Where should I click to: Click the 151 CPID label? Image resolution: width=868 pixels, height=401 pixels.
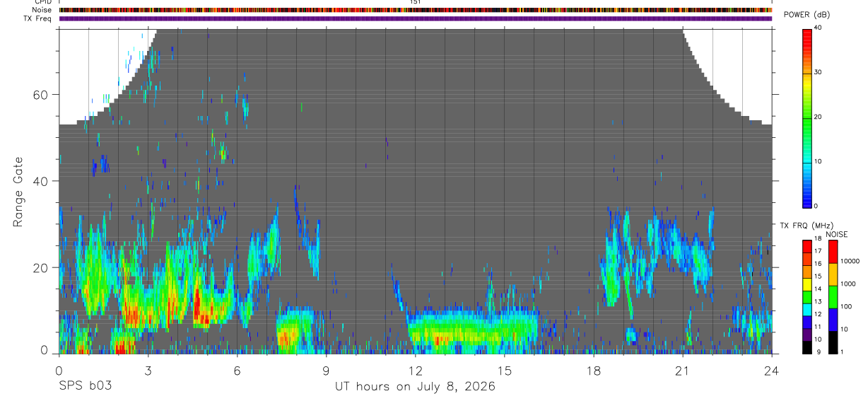click(x=416, y=3)
